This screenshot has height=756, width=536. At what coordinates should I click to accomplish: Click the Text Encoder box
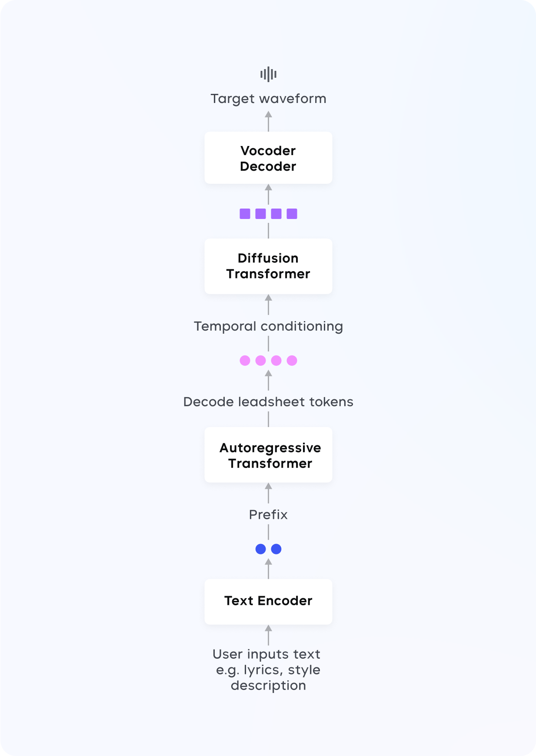coord(268,602)
